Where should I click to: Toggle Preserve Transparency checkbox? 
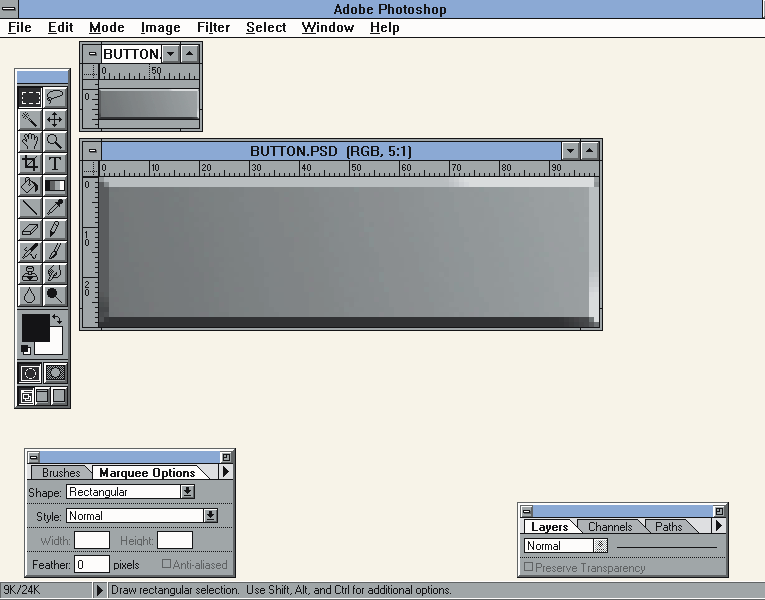click(529, 568)
